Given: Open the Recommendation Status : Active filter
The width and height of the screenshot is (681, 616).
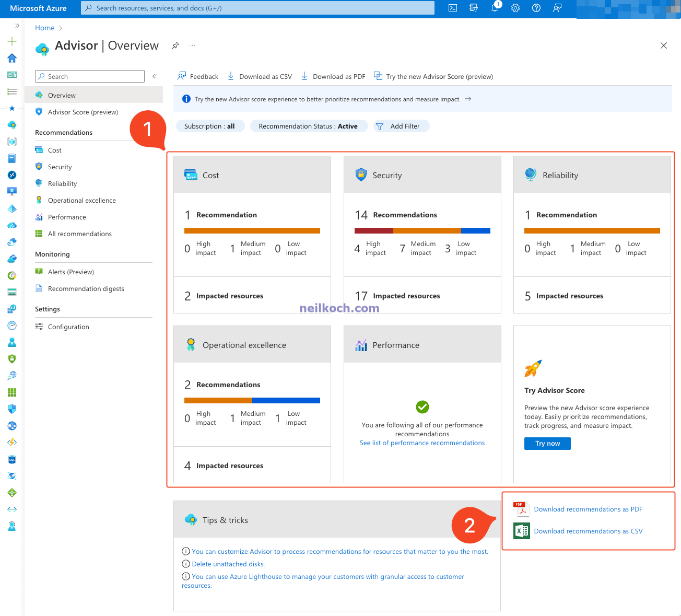Looking at the screenshot, I should pyautogui.click(x=309, y=126).
